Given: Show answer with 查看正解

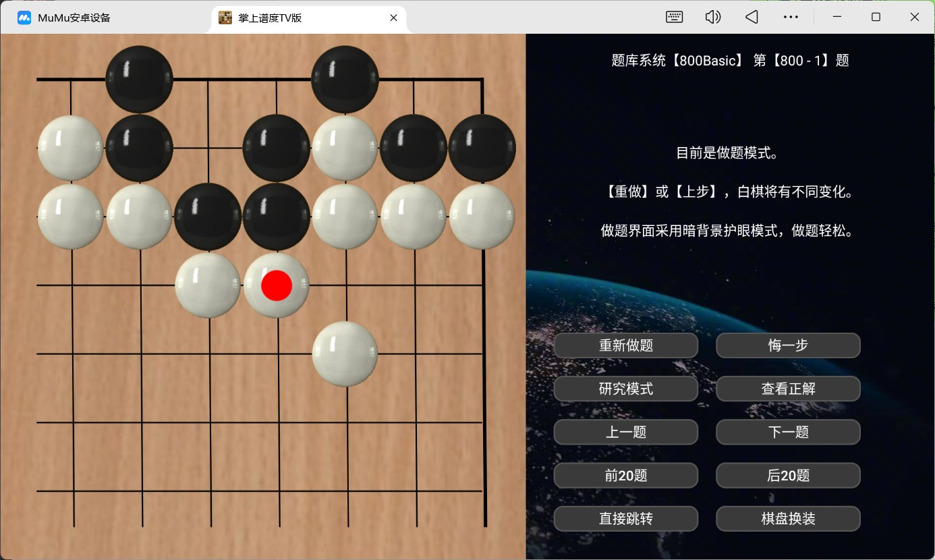Looking at the screenshot, I should click(x=788, y=389).
